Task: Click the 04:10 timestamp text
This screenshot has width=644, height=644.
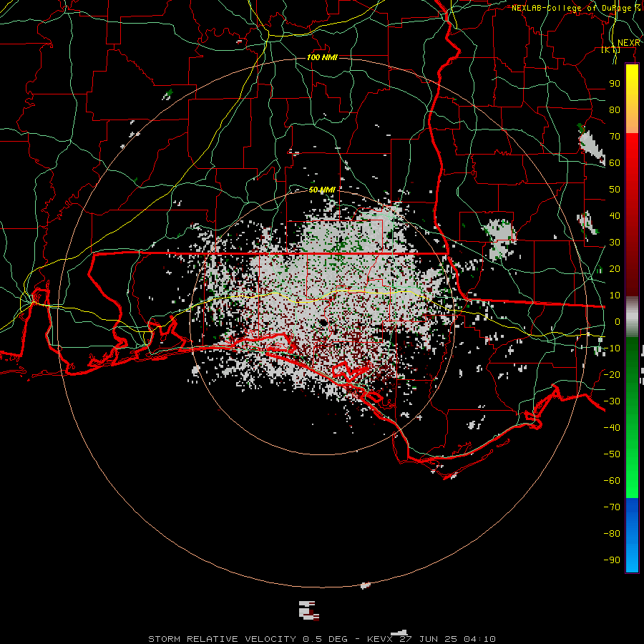Action: point(479,639)
